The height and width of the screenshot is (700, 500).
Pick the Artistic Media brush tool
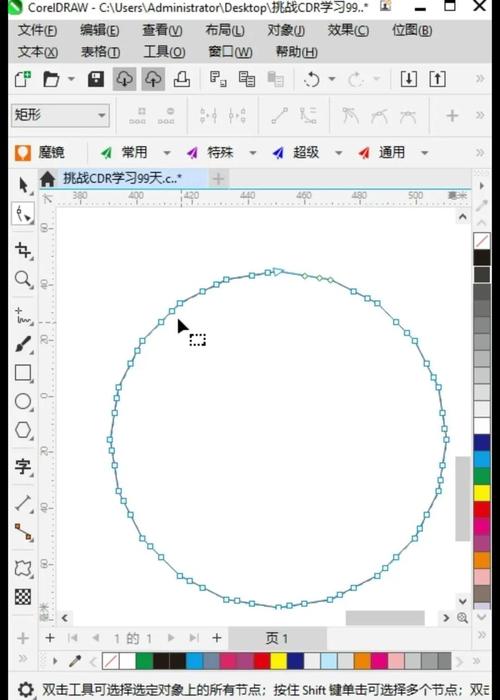coord(23,344)
